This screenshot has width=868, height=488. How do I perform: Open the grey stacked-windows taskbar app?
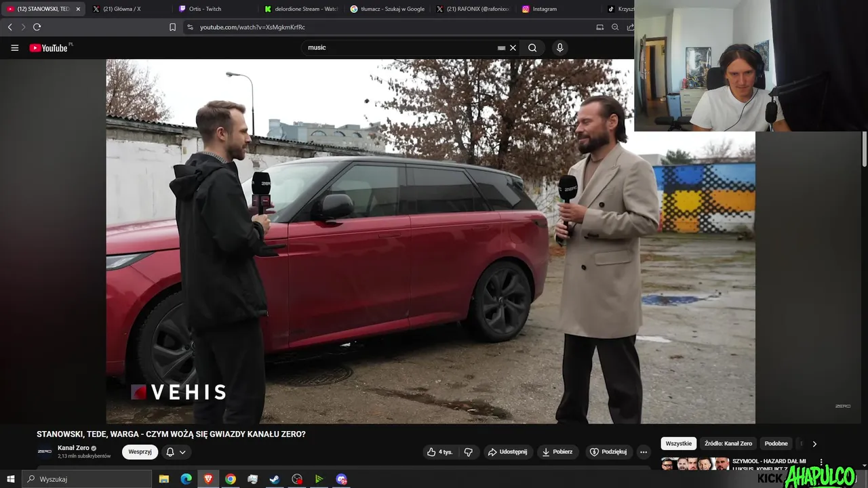252,479
